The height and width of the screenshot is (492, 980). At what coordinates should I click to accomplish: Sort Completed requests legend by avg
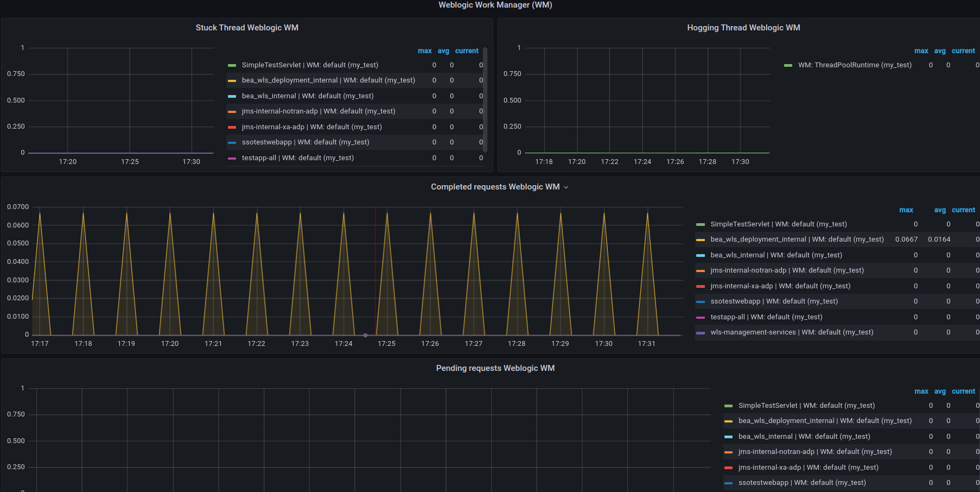(940, 210)
